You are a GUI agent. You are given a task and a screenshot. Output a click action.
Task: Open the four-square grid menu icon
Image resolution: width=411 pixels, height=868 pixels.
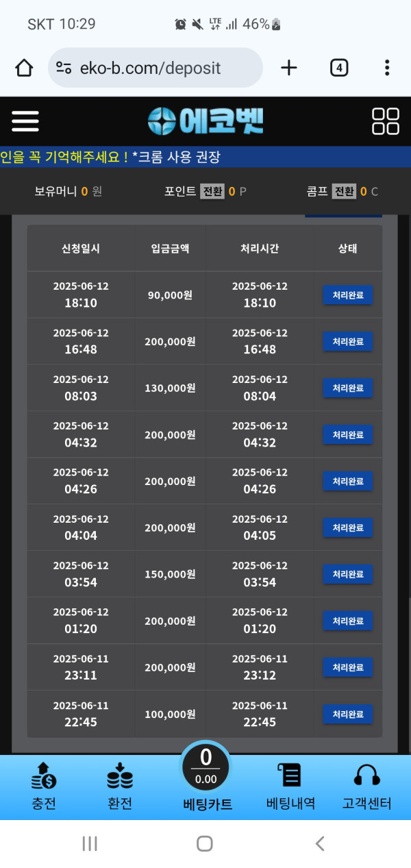coord(385,121)
